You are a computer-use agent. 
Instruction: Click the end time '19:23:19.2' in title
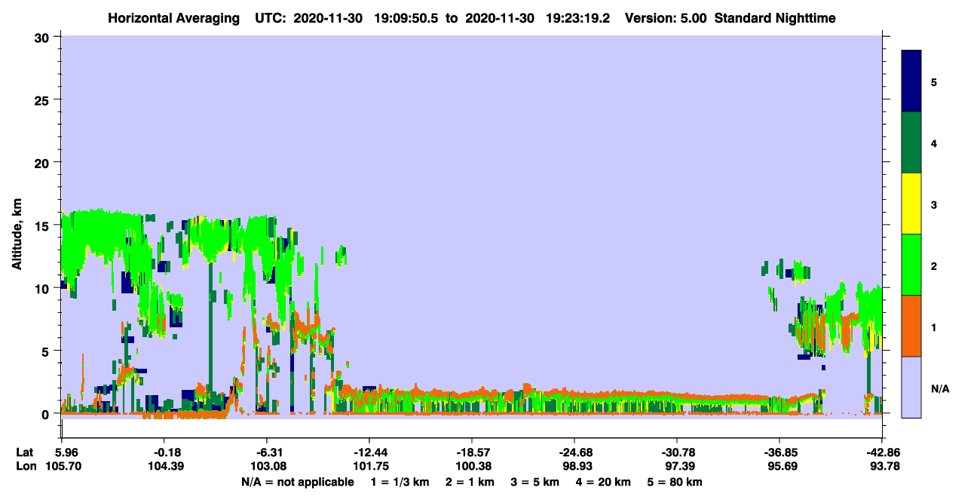[x=577, y=18]
